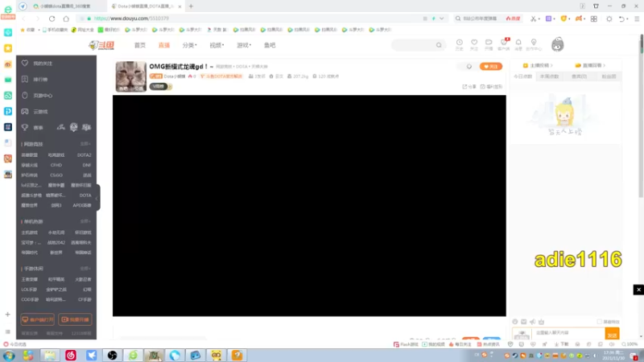Open the Windows Start button
Viewport: 644px width, 362px height.
point(9,356)
